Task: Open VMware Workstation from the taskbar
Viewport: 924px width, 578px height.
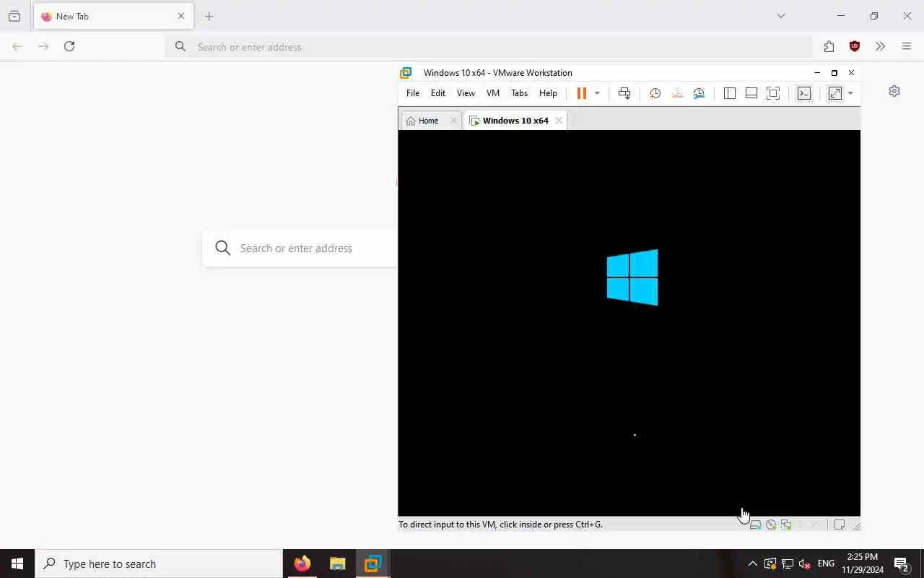Action: (372, 564)
